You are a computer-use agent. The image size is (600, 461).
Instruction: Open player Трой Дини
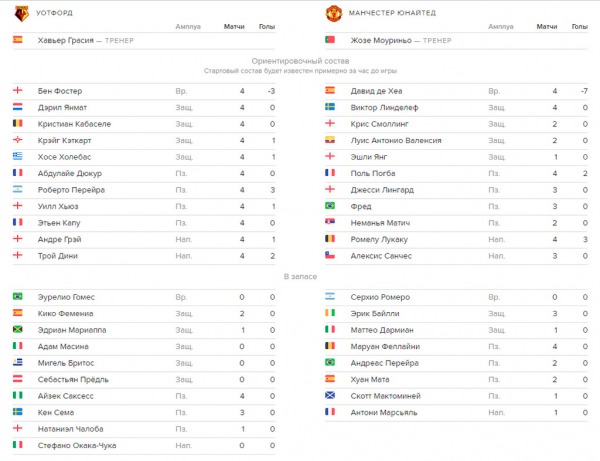58,256
